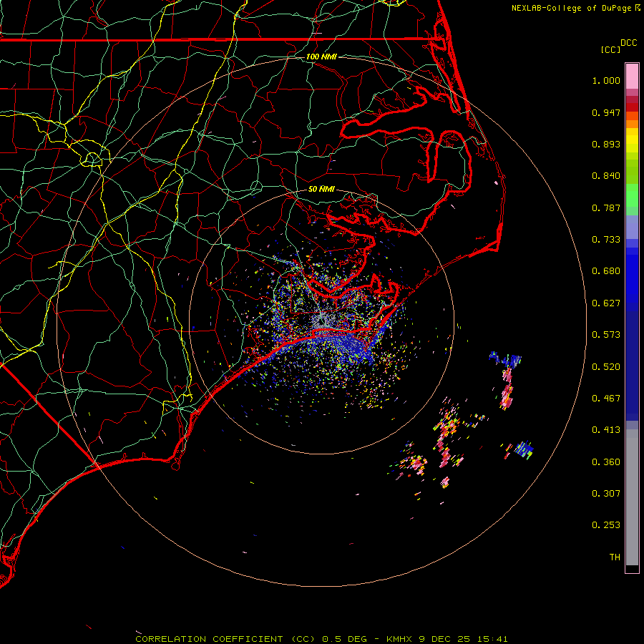
Task: Click the gray KMHX radar site center
Action: pyautogui.click(x=323, y=320)
